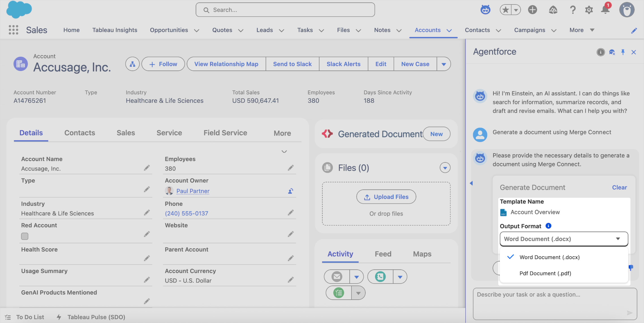Switch to the Feed tab
The width and height of the screenshot is (644, 323).
click(383, 254)
